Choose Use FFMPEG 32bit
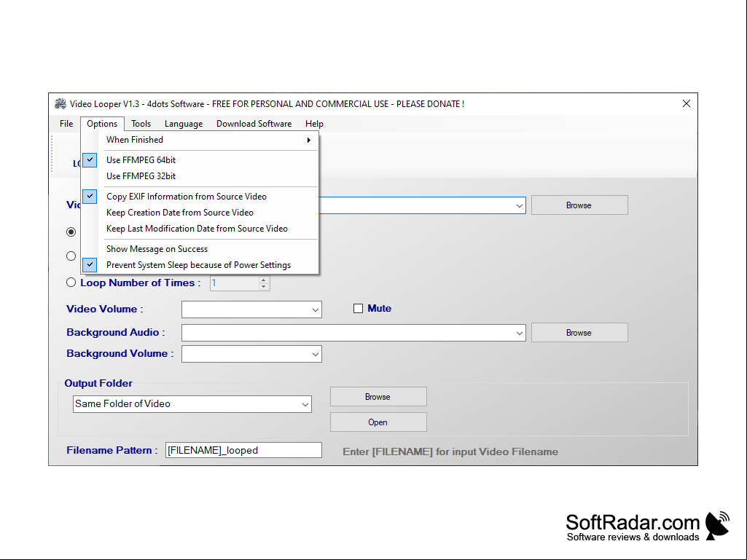The image size is (747, 560). [x=200, y=176]
